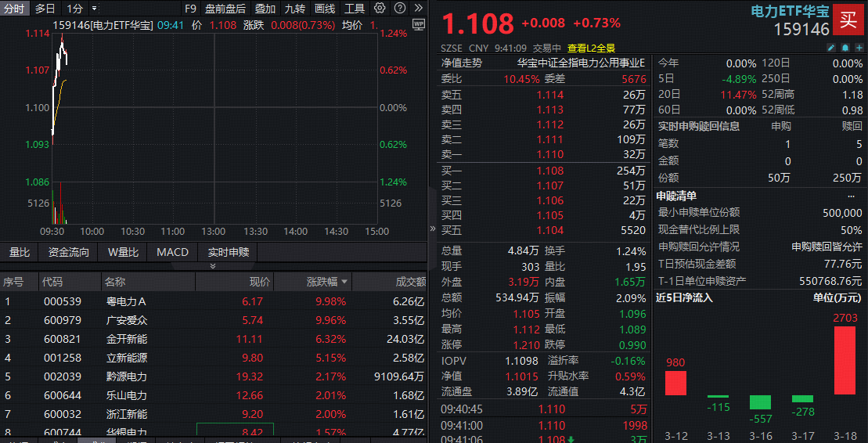868x443 pixels.
Task: Sort by 涨跌幅 column dropdown arrow
Action: 344,282
